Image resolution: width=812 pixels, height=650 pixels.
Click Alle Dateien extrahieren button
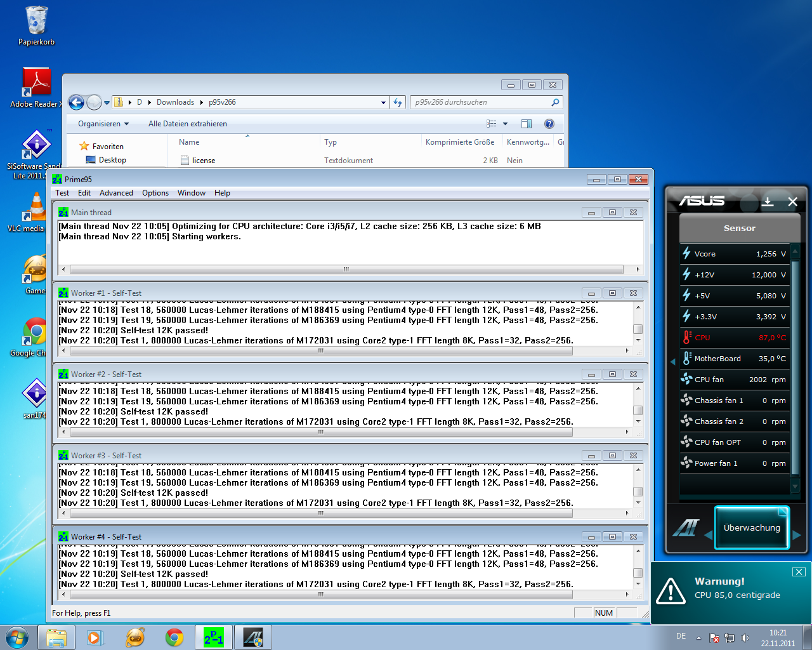[x=188, y=124]
